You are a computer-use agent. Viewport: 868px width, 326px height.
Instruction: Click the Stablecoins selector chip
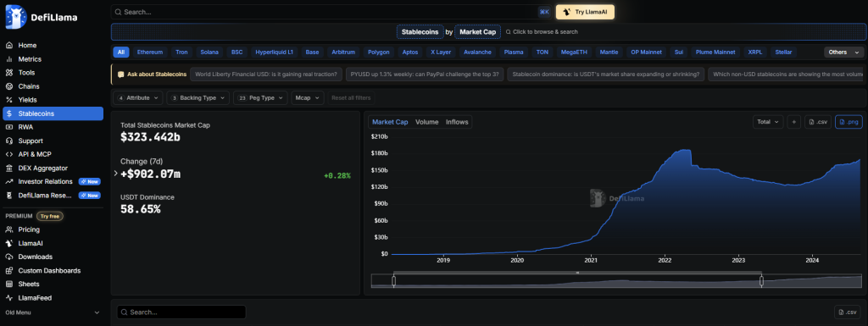420,32
